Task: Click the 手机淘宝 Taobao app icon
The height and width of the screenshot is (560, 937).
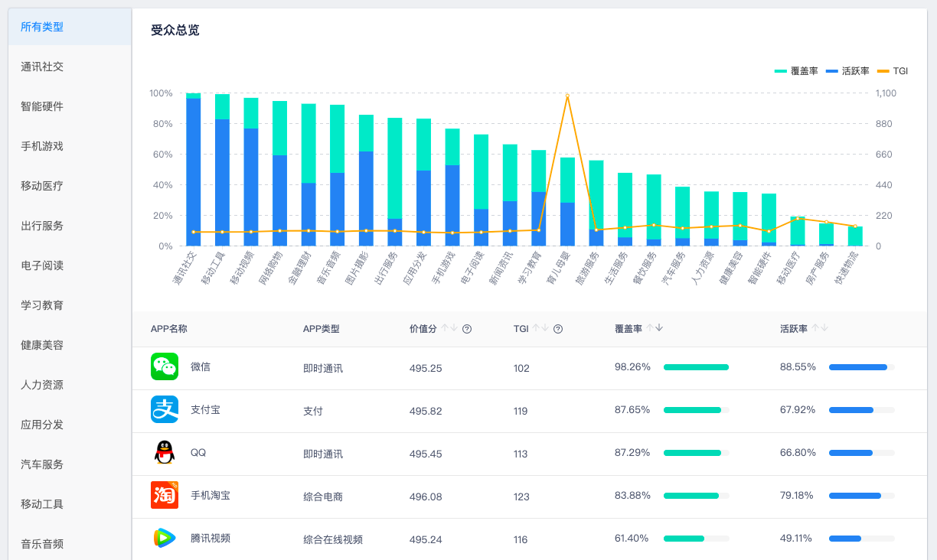Action: [165, 495]
